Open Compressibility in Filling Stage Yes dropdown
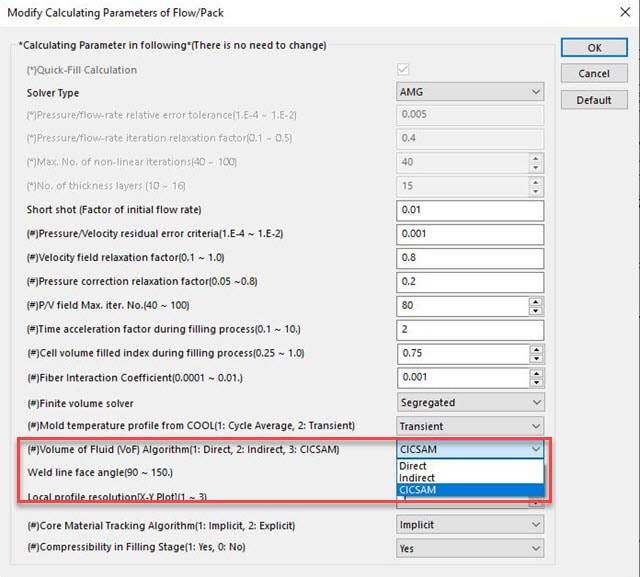Image resolution: width=640 pixels, height=577 pixels. pos(470,548)
